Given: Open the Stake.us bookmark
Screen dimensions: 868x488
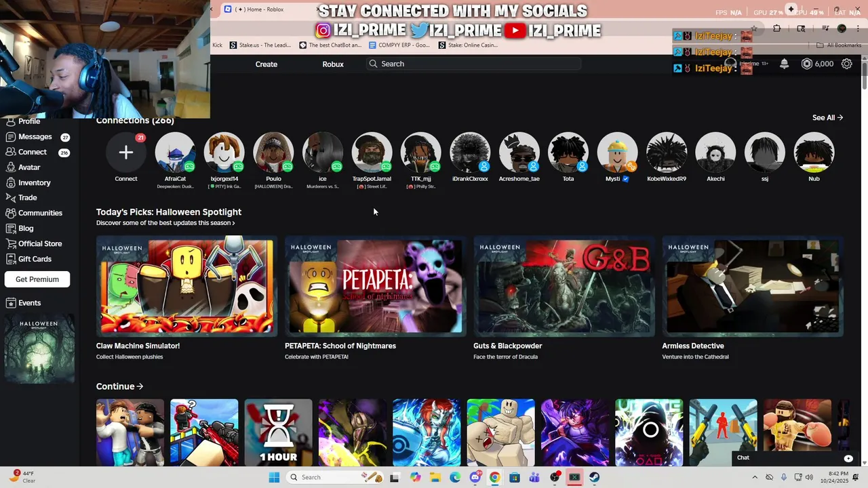Looking at the screenshot, I should (x=260, y=45).
